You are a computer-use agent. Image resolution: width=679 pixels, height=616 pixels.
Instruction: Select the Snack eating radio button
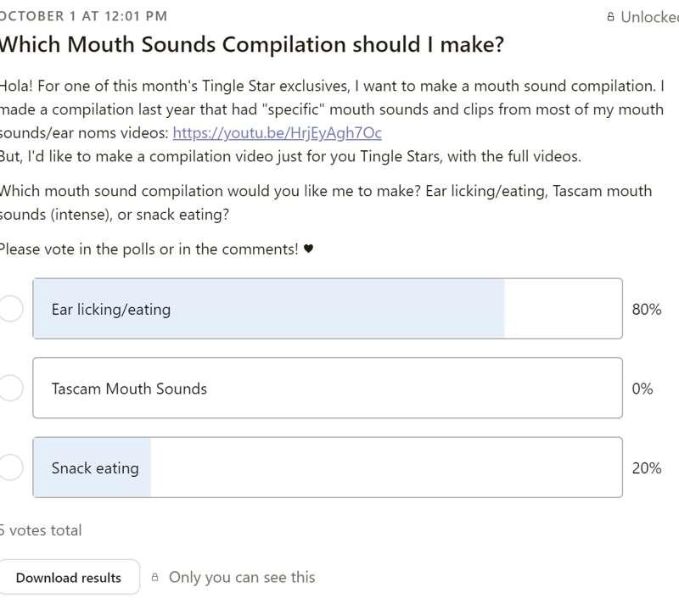[x=10, y=468]
